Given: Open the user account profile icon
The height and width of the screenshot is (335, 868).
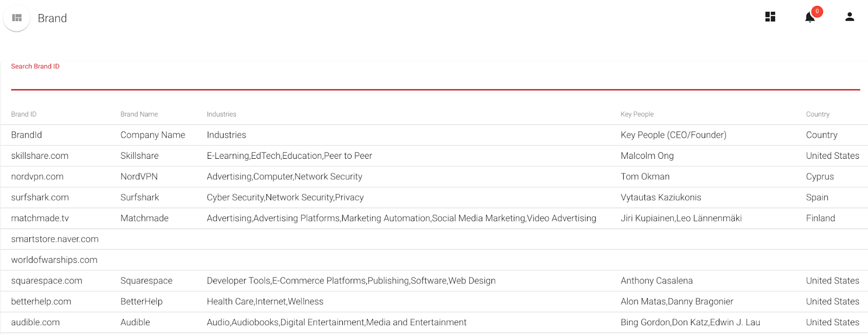Looking at the screenshot, I should point(850,17).
